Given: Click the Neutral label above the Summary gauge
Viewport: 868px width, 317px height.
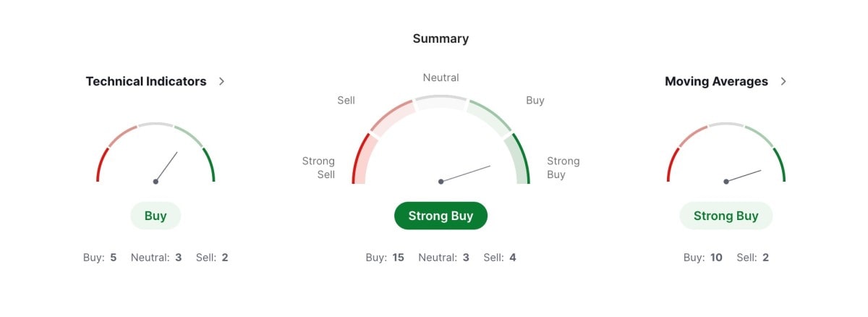Looking at the screenshot, I should coord(441,77).
